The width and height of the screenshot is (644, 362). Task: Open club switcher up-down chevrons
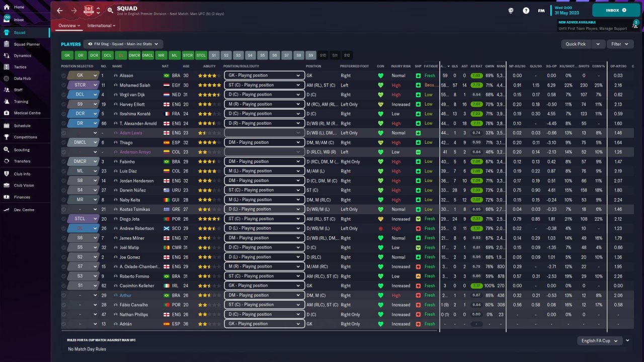pos(98,10)
